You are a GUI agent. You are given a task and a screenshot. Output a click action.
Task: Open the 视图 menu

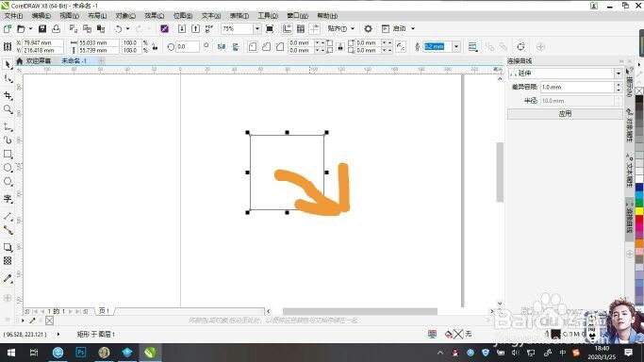point(69,16)
